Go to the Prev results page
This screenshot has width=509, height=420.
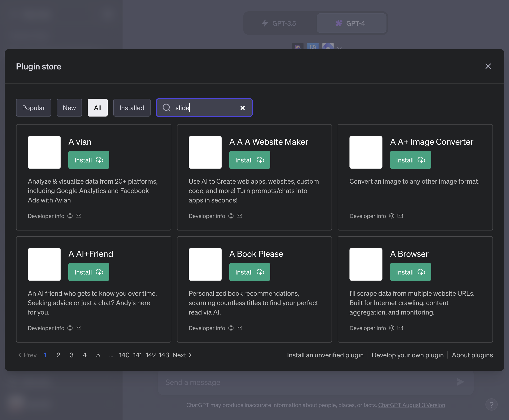[x=27, y=355]
